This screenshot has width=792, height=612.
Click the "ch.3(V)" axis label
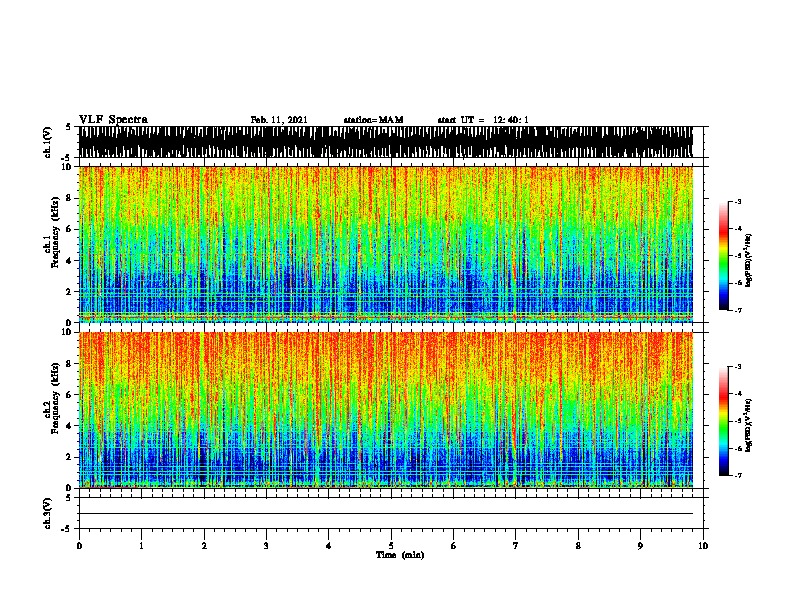47,513
